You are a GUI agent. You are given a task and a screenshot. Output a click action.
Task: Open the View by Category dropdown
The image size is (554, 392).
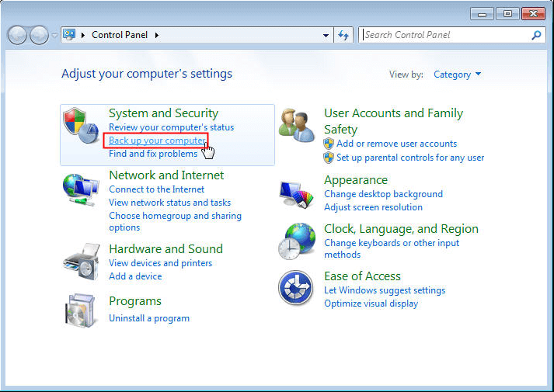coord(458,75)
